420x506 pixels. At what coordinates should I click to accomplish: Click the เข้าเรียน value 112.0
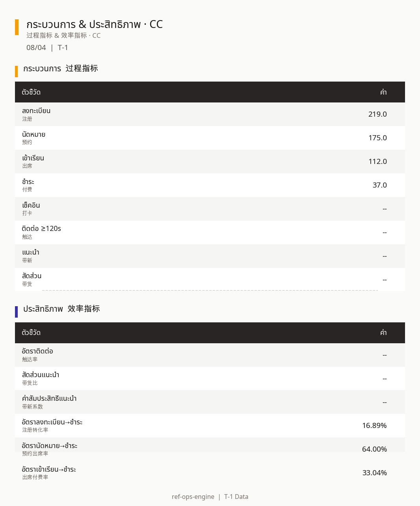377,162
